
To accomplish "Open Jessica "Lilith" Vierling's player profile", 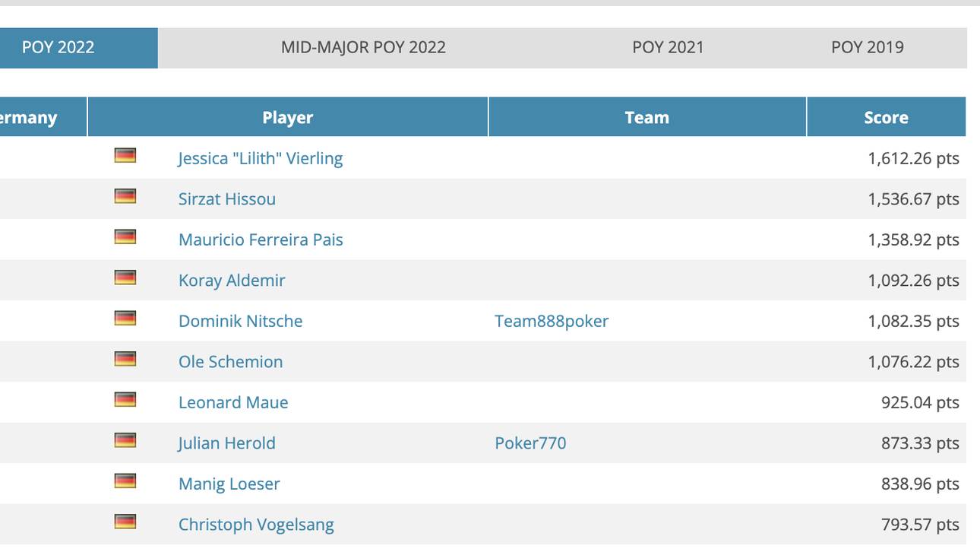I will tap(261, 158).
